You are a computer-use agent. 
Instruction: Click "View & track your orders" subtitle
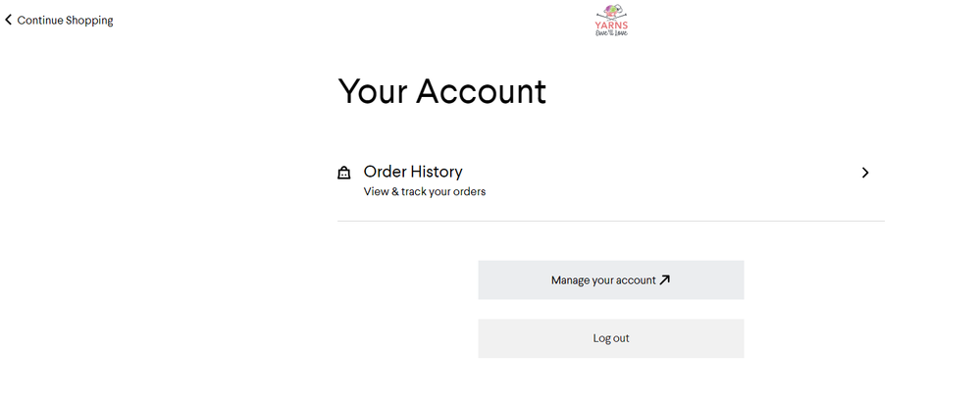(x=425, y=192)
